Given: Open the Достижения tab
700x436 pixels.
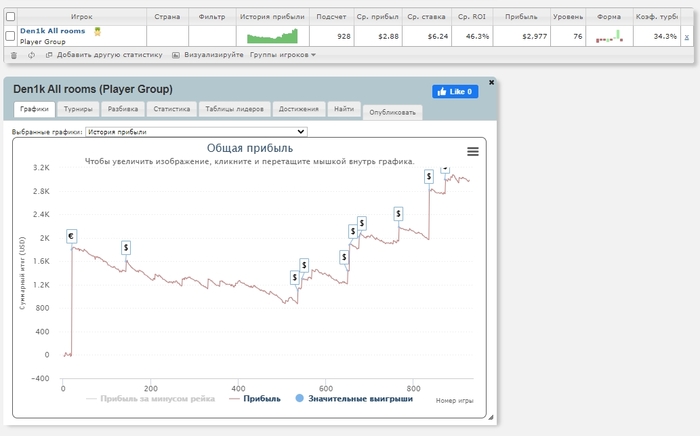Looking at the screenshot, I should [x=299, y=109].
